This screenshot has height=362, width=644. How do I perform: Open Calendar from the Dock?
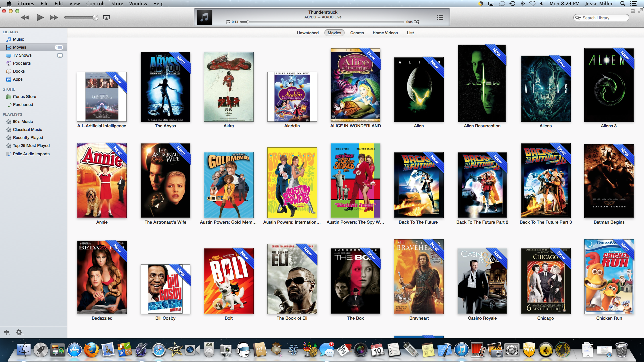tap(377, 350)
